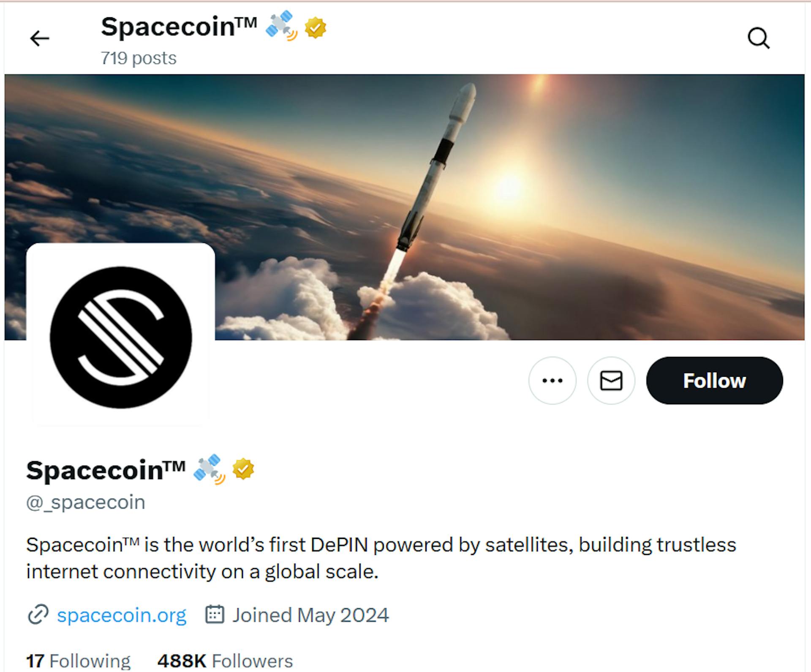811x672 pixels.
Task: Follow the Spacecoin account
Action: (714, 381)
